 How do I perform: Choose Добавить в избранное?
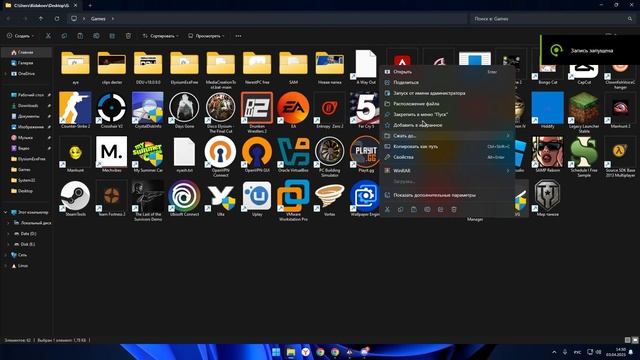coord(447,125)
